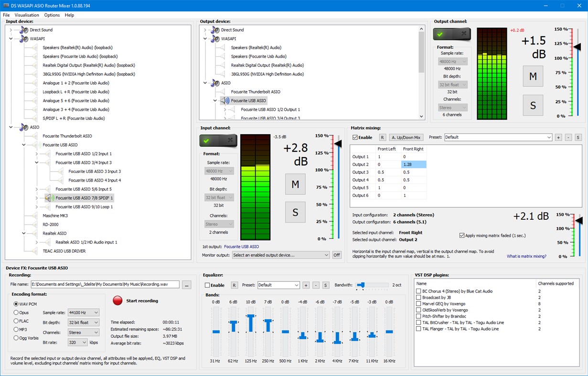Click the red Start recording icon
Screen dimensions: 588x376
(x=118, y=301)
